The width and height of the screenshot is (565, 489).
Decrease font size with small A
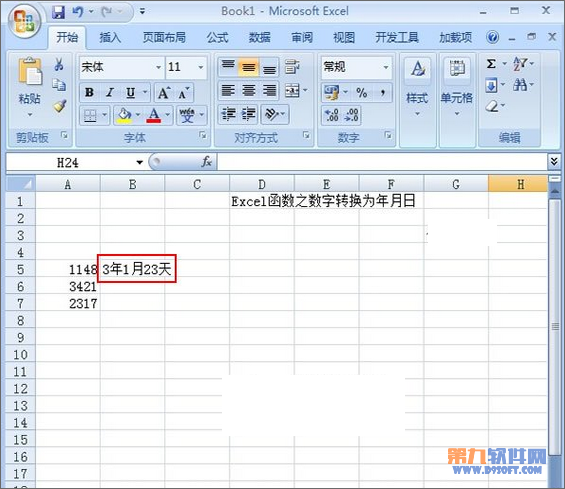pyautogui.click(x=183, y=93)
